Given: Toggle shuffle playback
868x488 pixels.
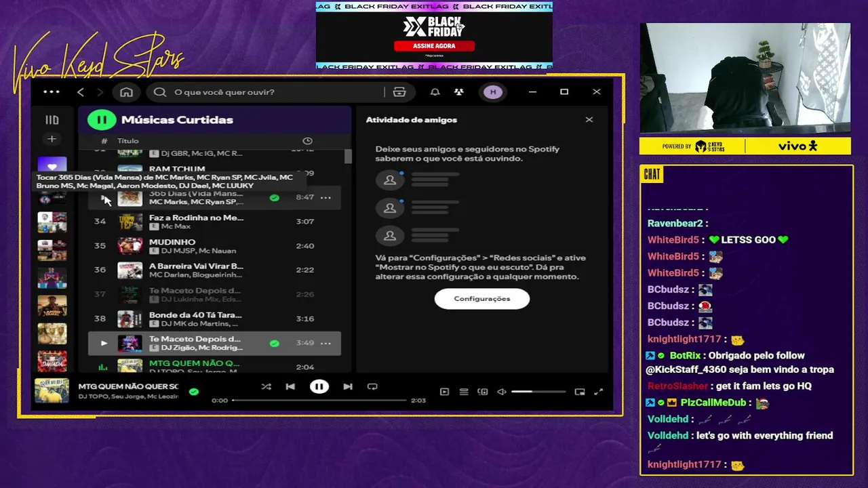Looking at the screenshot, I should (266, 386).
